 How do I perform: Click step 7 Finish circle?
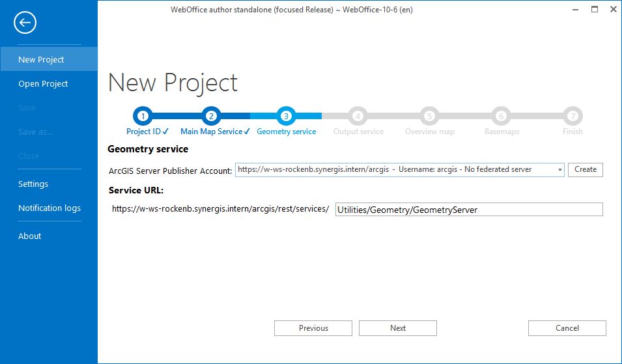(x=573, y=116)
